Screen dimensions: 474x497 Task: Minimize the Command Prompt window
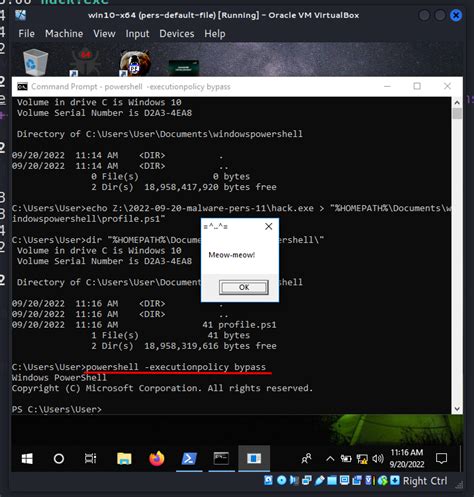tap(387, 86)
